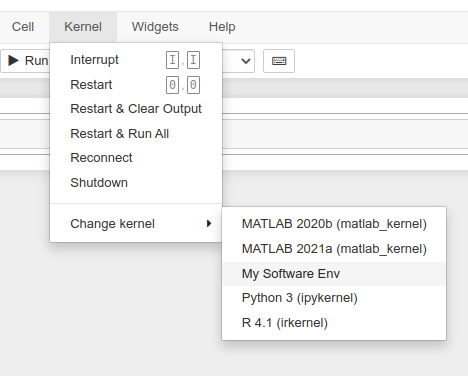468x376 pixels.
Task: Close the open Kernel menu
Action: 83,27
